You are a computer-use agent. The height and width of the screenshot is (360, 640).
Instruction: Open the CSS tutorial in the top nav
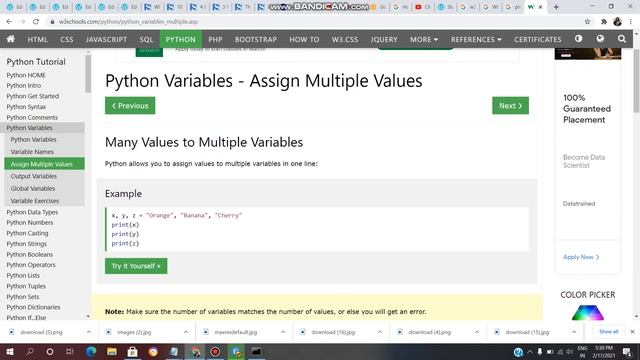pyautogui.click(x=67, y=39)
